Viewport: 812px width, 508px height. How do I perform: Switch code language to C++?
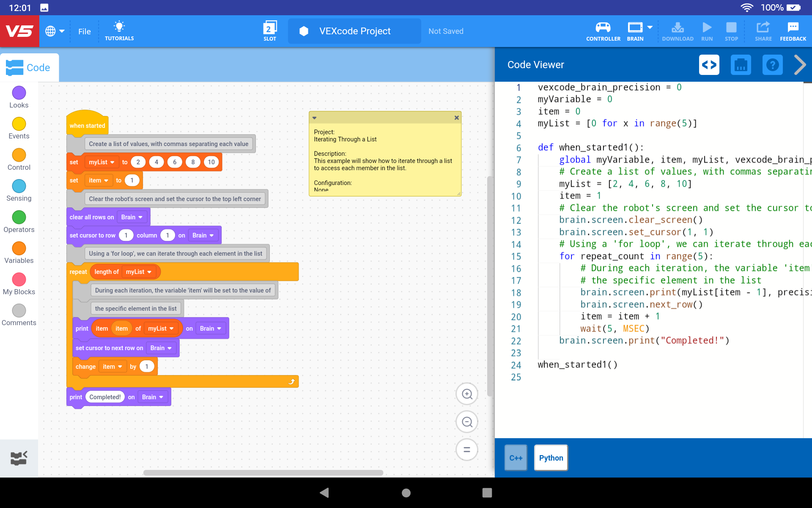516,458
